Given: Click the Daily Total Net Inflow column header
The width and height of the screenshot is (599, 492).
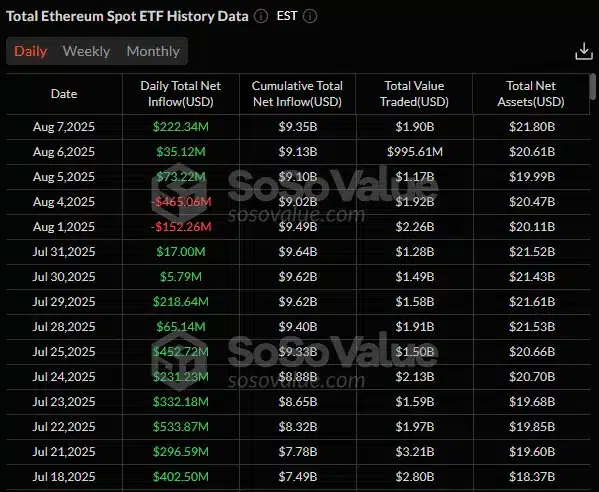Looking at the screenshot, I should pyautogui.click(x=181, y=94).
